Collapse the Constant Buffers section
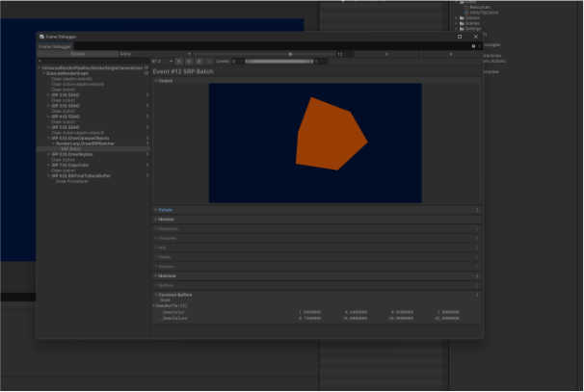The width and height of the screenshot is (584, 392). point(156,295)
